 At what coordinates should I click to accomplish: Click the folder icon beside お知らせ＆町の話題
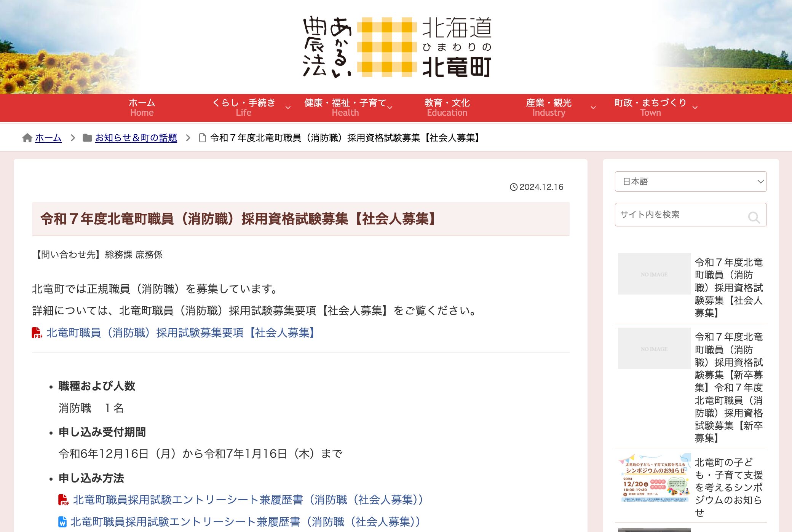(87, 138)
